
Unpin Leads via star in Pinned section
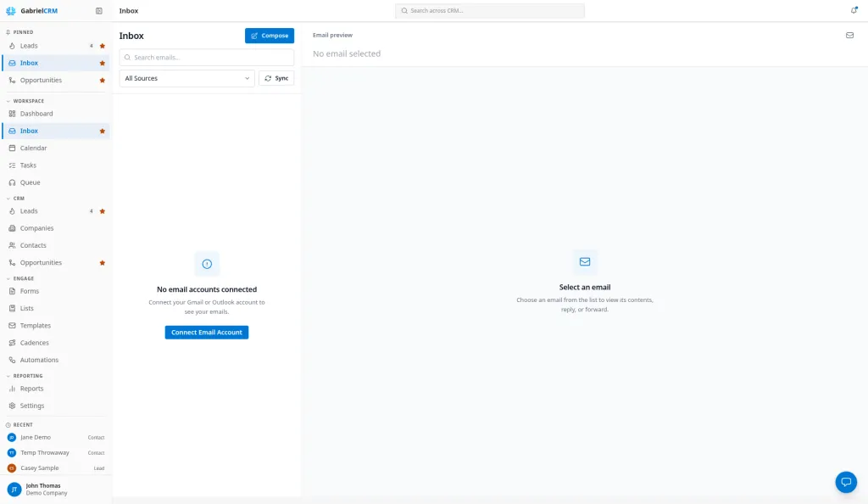103,46
